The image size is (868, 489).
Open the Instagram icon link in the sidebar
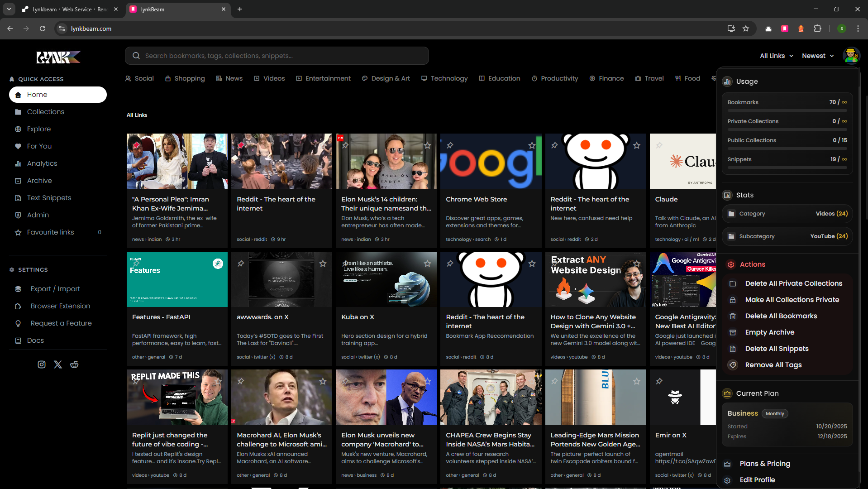[x=42, y=364]
